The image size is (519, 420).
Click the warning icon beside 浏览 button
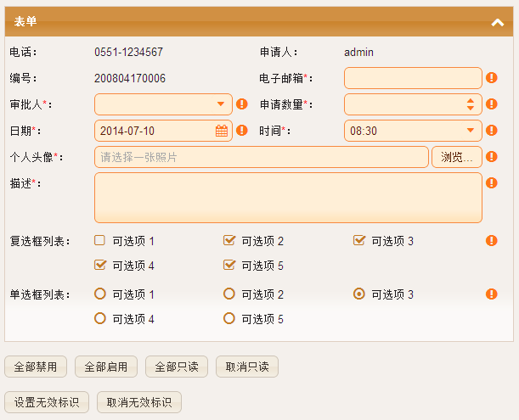pyautogui.click(x=492, y=156)
